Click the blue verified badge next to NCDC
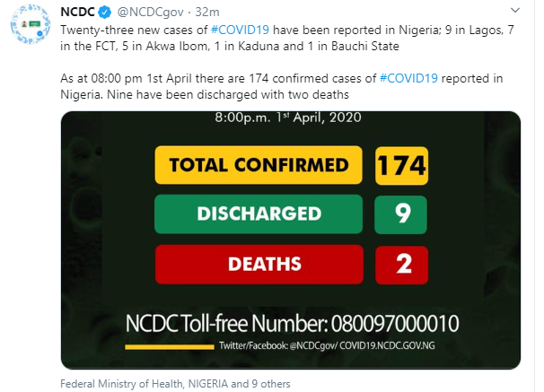The width and height of the screenshot is (544, 392). click(105, 13)
